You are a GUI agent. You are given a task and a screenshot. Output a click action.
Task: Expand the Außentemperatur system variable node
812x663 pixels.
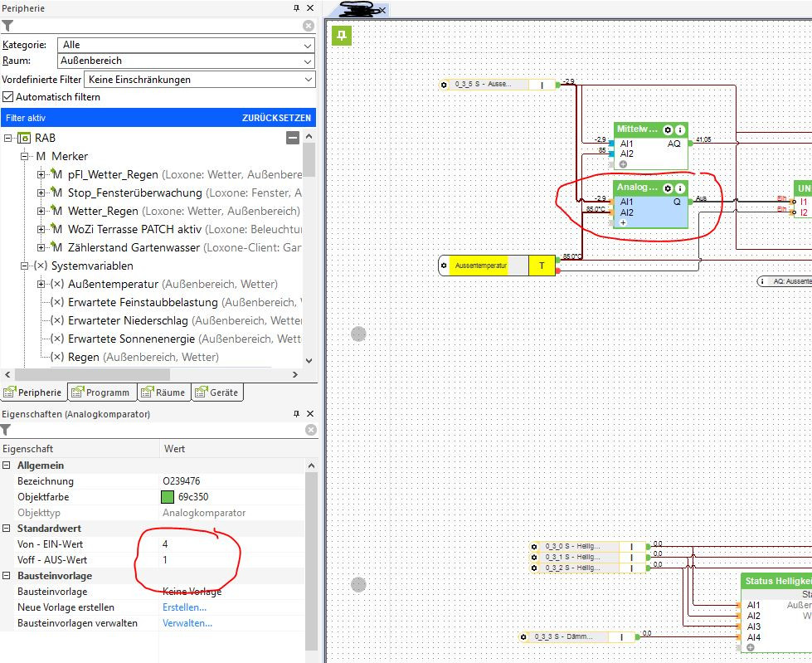click(x=41, y=285)
